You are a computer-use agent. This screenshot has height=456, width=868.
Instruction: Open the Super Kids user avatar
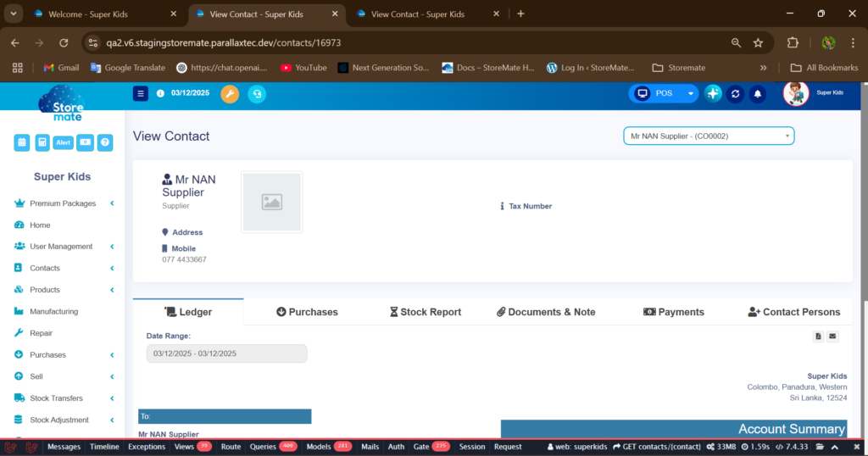click(x=796, y=93)
